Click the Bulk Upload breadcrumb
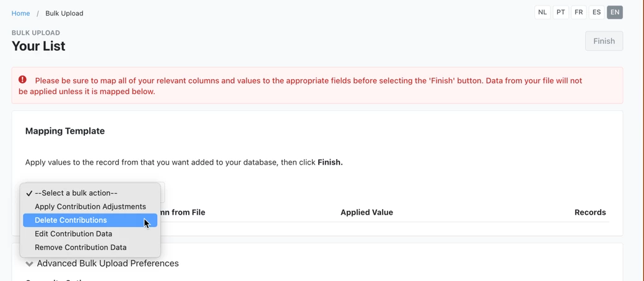 [x=64, y=13]
